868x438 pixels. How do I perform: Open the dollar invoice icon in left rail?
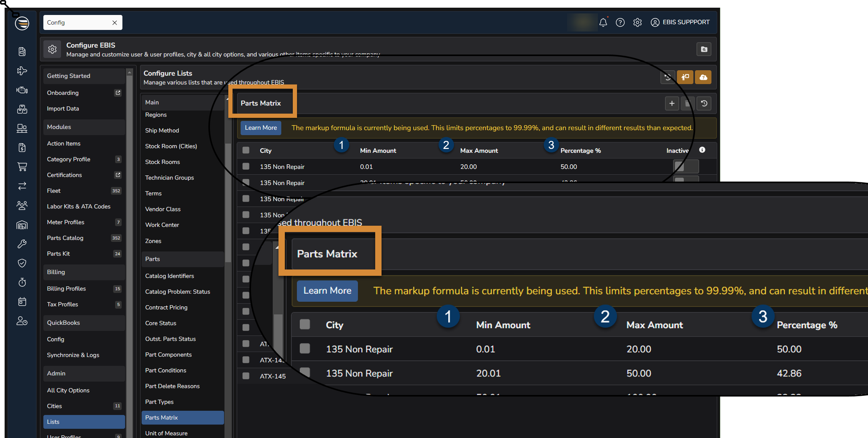click(x=22, y=147)
